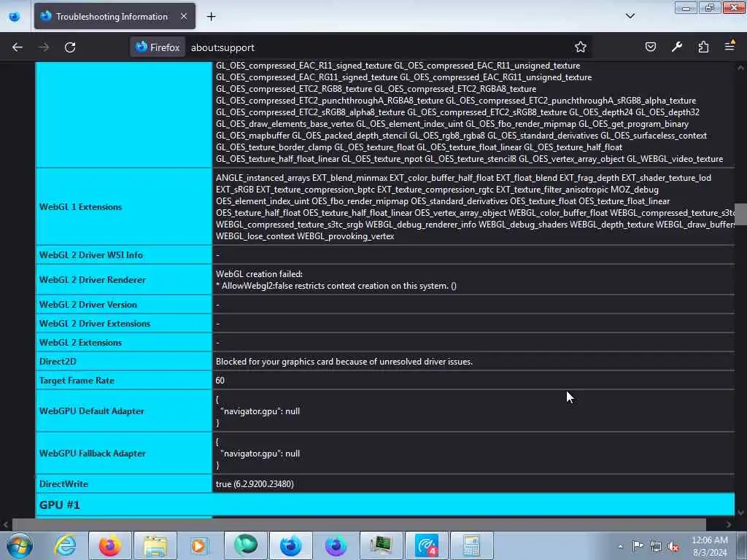The image size is (747, 560).
Task: Select the Target Frame Rate label
Action: point(77,381)
